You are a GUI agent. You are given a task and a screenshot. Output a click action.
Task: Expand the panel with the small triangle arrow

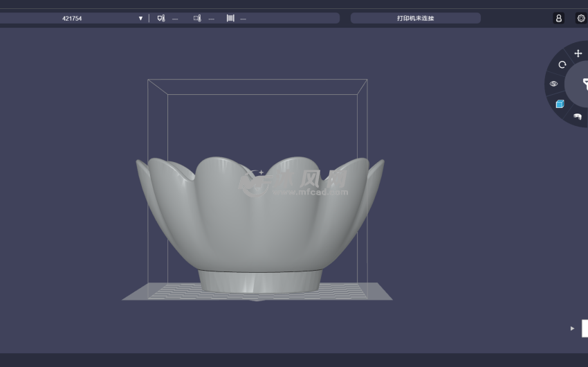pyautogui.click(x=572, y=328)
